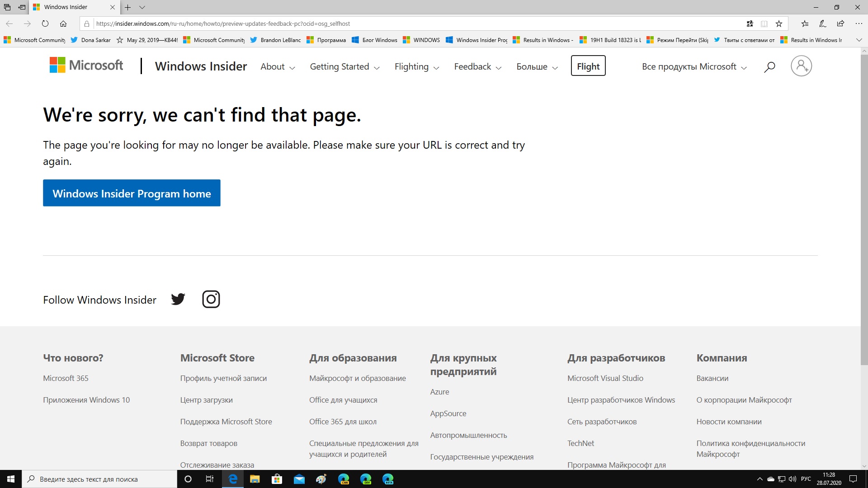Open Action Center notification icon
The width and height of the screenshot is (868, 488).
853,479
